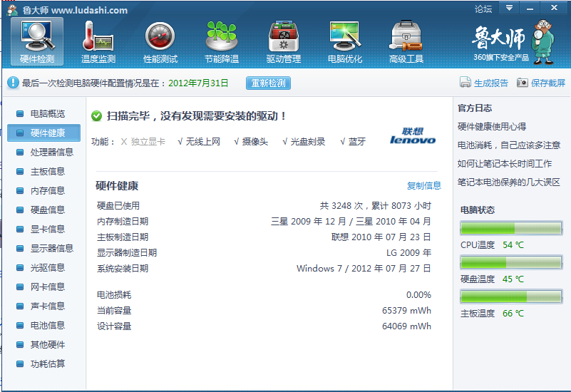Click 保存截屏 save screenshot link
Viewport: 571px width, 392px height.
pos(548,83)
